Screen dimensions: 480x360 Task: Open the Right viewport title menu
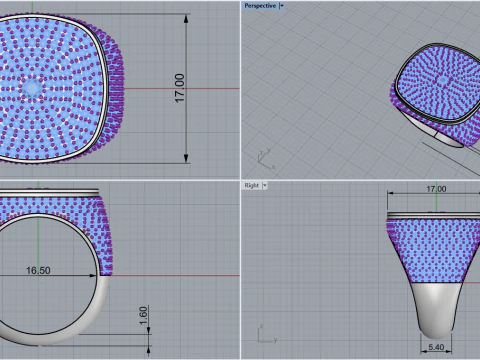252,185
